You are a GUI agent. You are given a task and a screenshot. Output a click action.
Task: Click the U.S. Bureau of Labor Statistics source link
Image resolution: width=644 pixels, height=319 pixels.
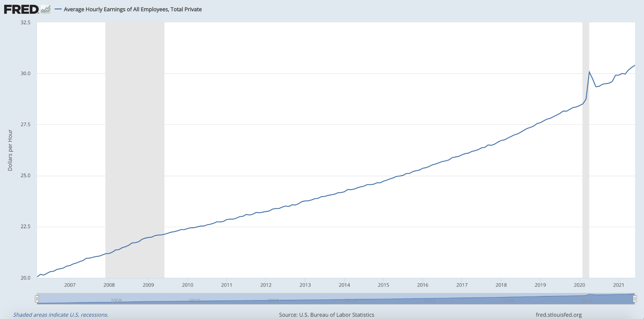coord(326,315)
